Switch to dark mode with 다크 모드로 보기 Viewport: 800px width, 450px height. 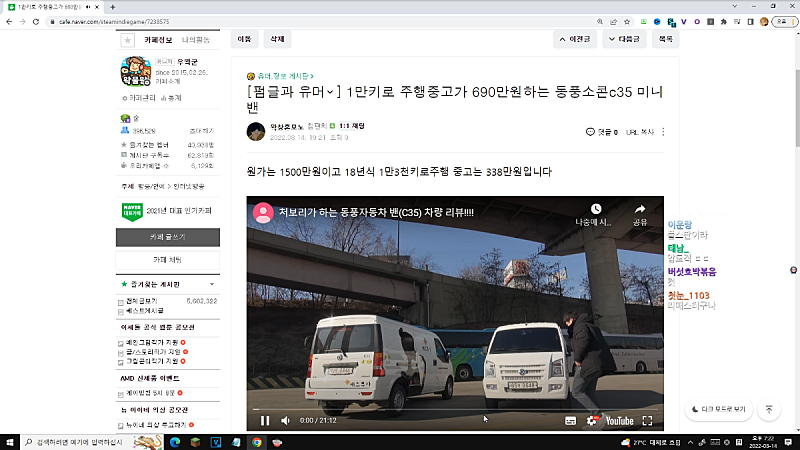pos(719,410)
